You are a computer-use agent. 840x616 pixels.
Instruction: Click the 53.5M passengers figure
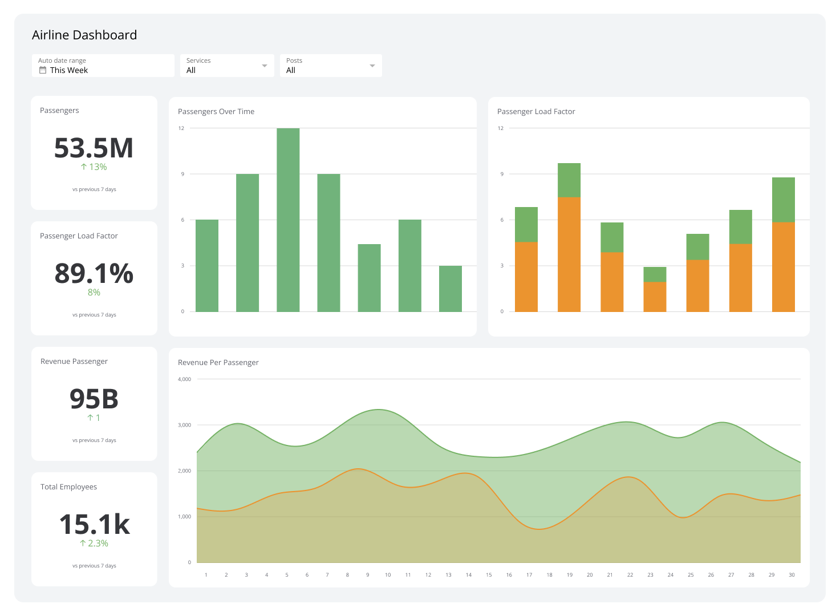pos(94,148)
